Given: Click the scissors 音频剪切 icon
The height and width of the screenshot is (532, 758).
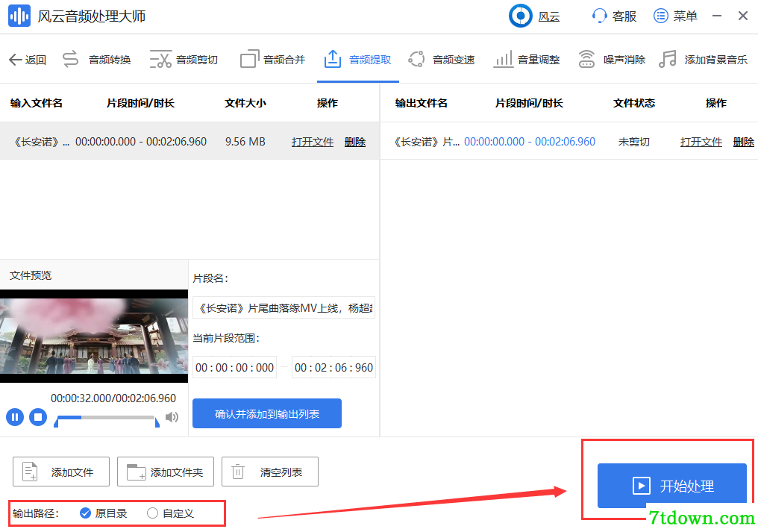Looking at the screenshot, I should [160, 59].
